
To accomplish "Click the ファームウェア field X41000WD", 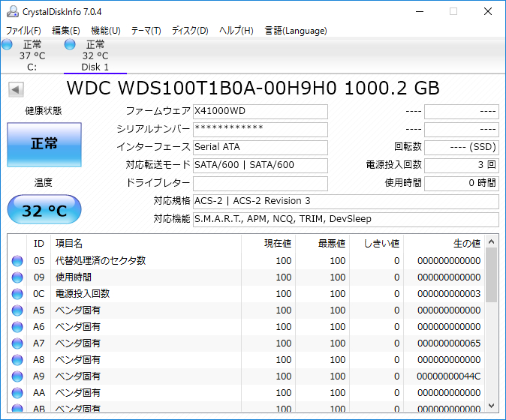I will (x=260, y=112).
